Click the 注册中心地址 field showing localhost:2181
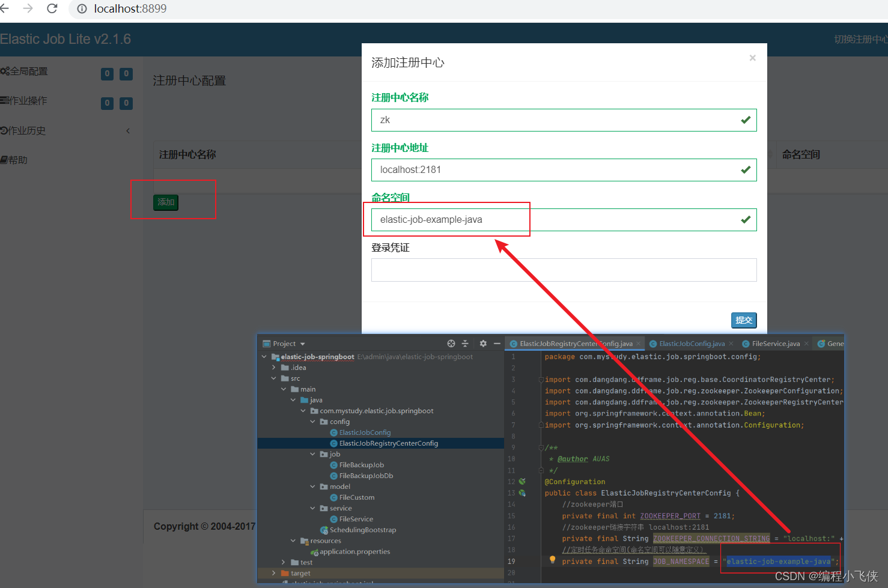 564,169
